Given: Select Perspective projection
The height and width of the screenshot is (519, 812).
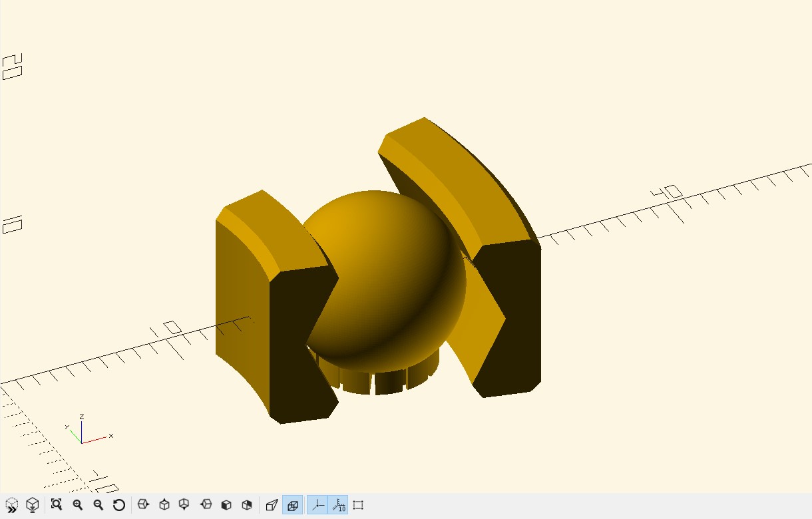Looking at the screenshot, I should point(272,505).
